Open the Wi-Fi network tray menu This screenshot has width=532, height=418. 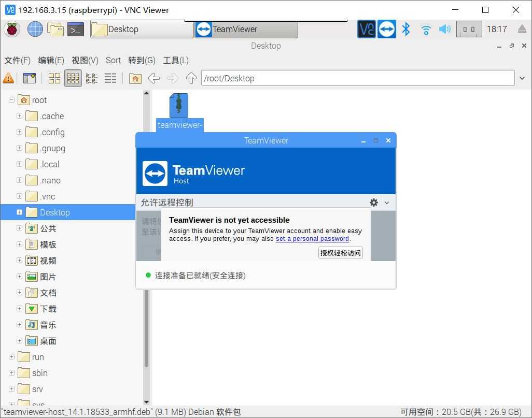coord(426,30)
